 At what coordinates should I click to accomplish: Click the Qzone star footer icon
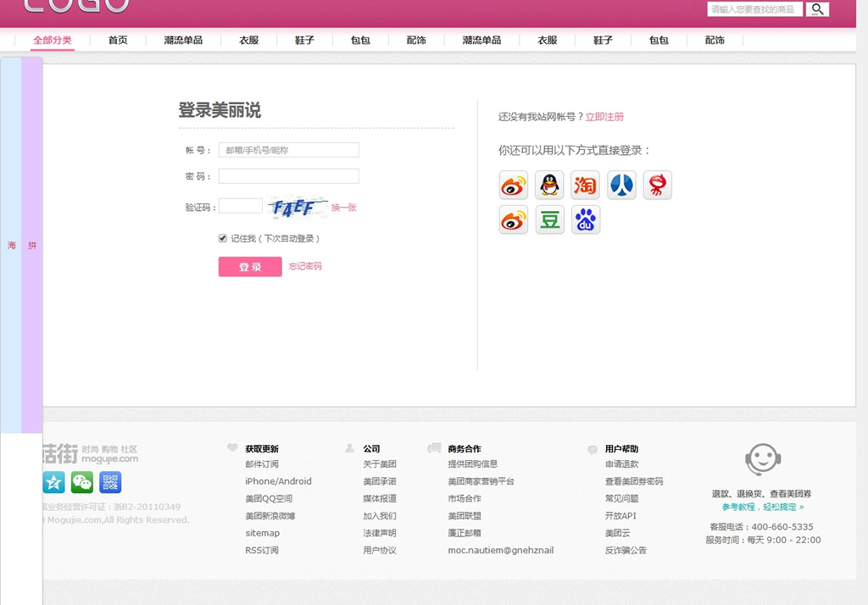[x=54, y=482]
